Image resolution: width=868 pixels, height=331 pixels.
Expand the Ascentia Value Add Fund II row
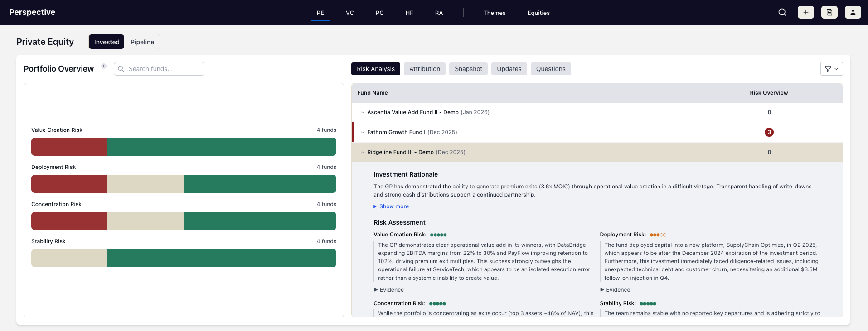point(363,112)
